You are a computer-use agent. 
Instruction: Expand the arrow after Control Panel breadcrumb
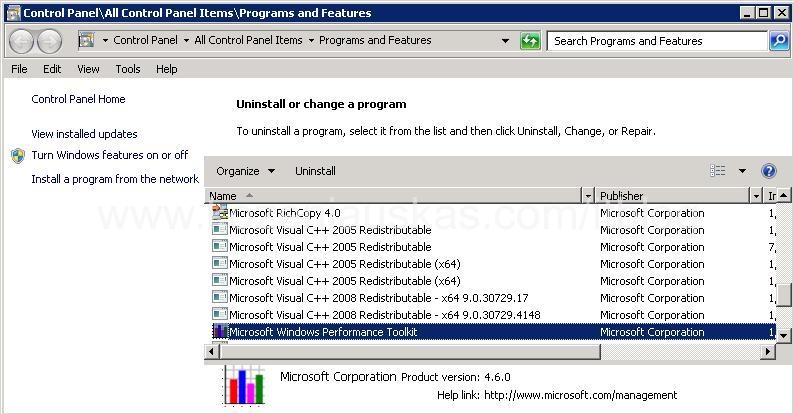[x=186, y=40]
